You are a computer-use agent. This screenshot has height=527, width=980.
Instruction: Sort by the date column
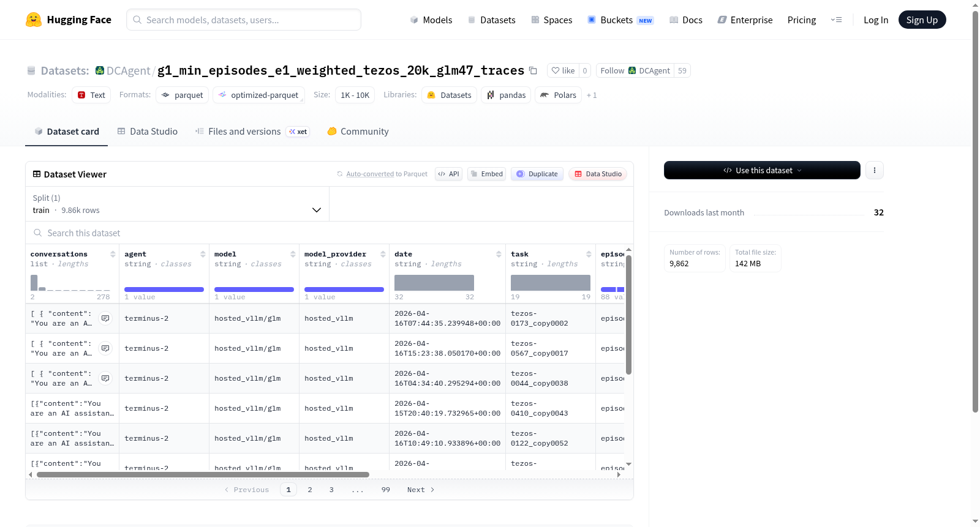point(499,254)
